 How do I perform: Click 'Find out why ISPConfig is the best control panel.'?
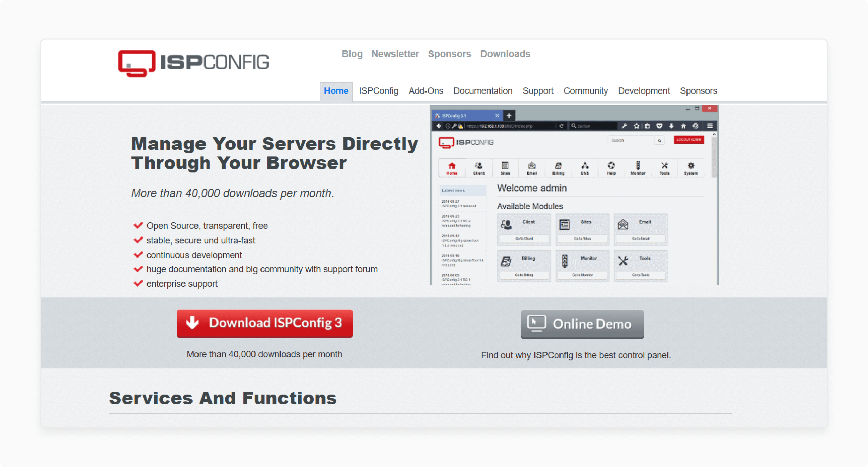(x=576, y=355)
